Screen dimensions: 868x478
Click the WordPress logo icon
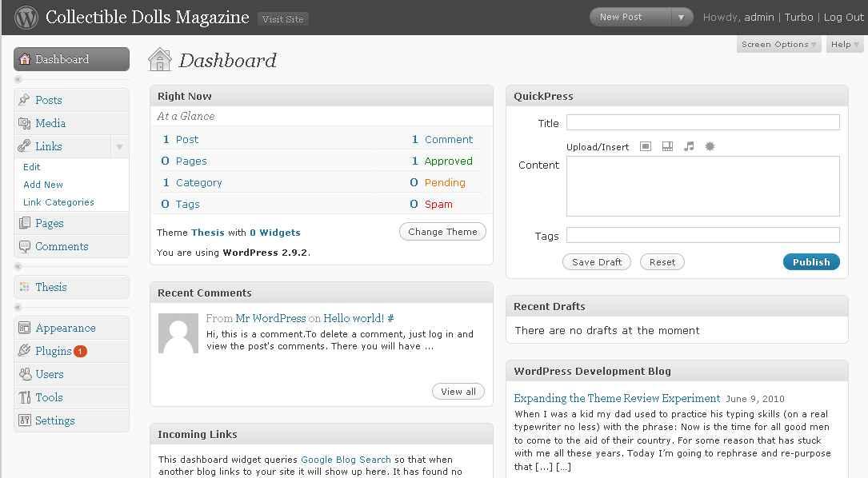pyautogui.click(x=26, y=17)
